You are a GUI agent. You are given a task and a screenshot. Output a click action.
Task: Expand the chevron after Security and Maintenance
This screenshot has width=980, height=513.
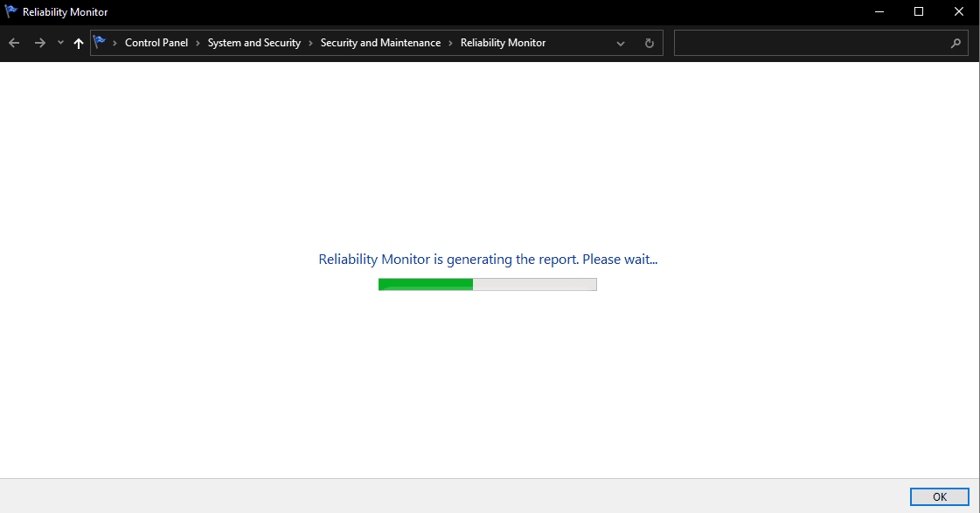[452, 42]
